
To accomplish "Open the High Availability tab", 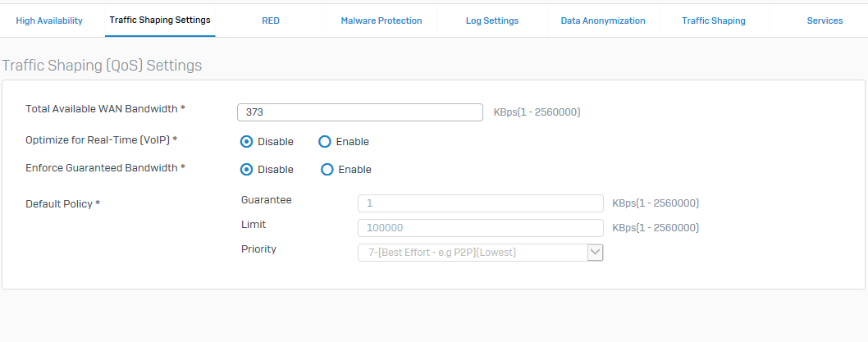I will [x=49, y=21].
